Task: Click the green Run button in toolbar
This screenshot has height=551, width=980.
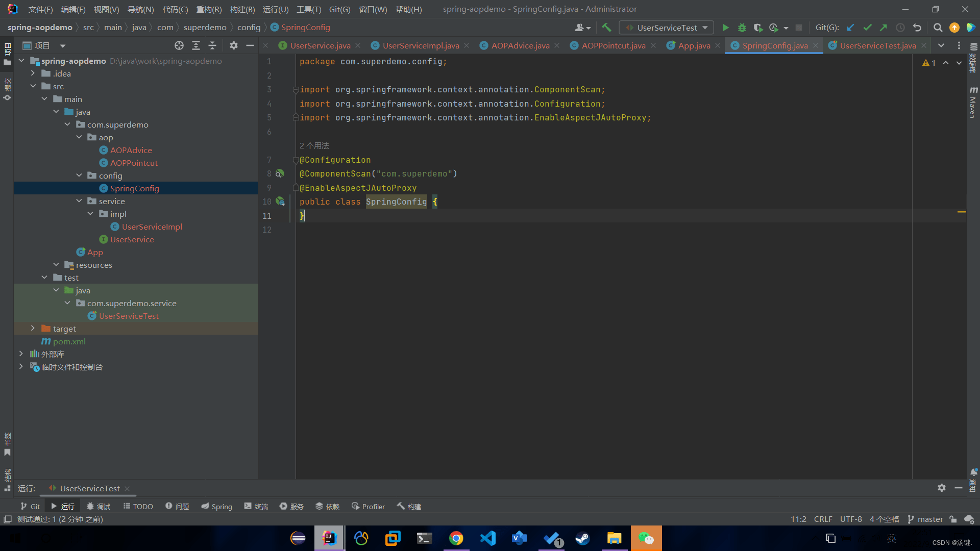Action: [x=725, y=28]
